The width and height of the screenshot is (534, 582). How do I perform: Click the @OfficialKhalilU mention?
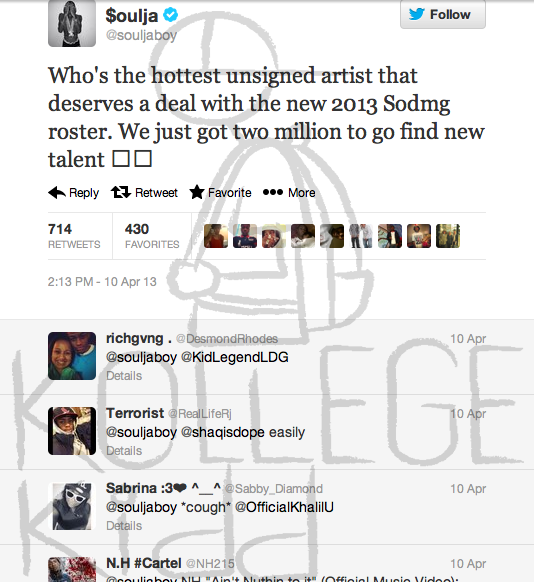click(284, 507)
